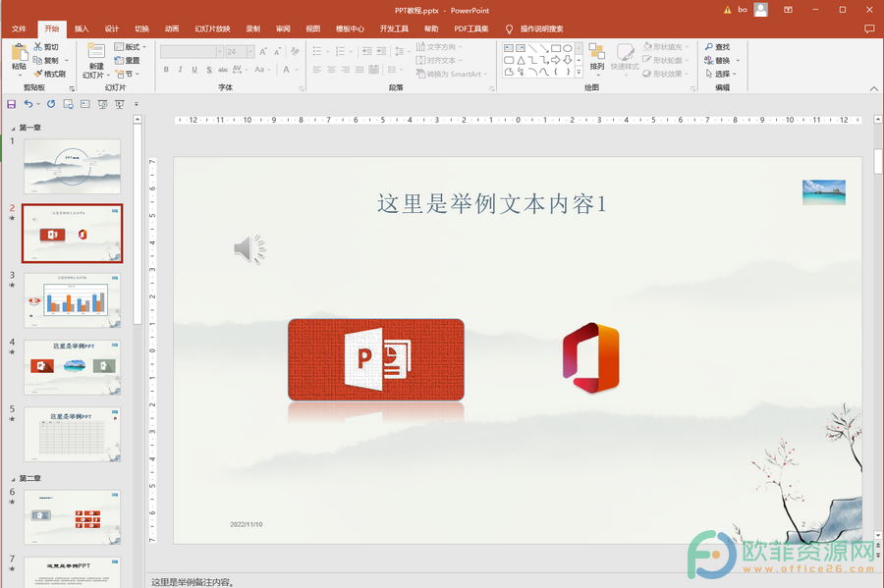This screenshot has height=588, width=884.
Task: Click the account warning triangle icon
Action: 727,10
